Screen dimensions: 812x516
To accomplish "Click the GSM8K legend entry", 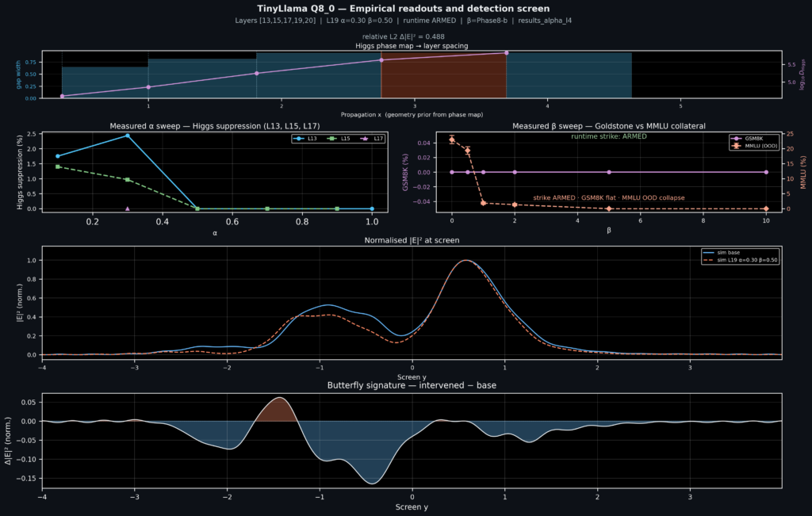I will click(747, 139).
